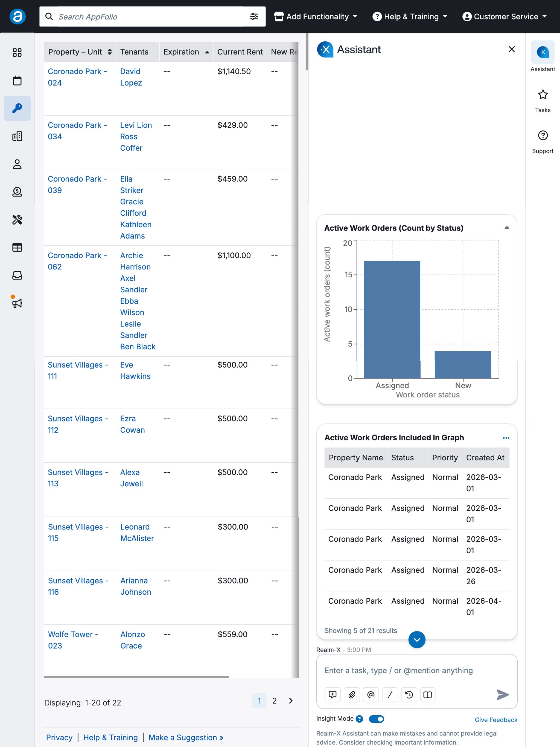The image size is (560, 747).
Task: Open the book library icon in assistant
Action: point(428,695)
